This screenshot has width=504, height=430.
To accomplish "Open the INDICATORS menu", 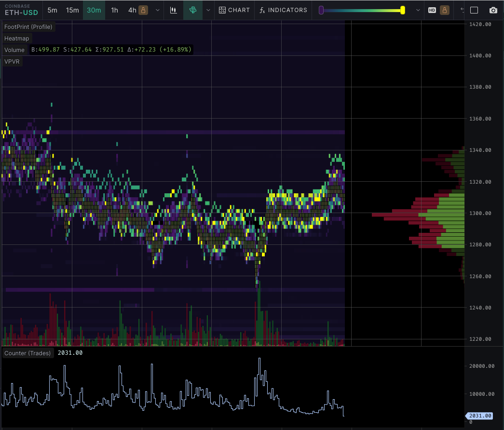I will (x=283, y=10).
